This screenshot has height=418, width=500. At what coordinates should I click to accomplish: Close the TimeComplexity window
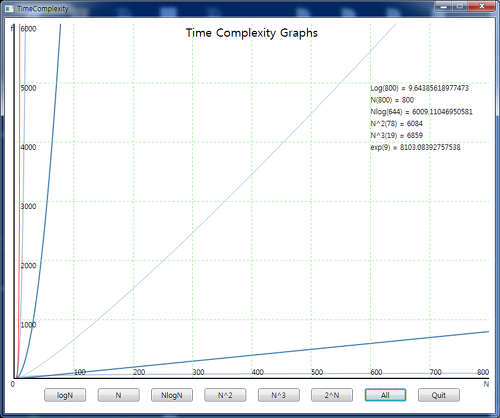[x=482, y=6]
